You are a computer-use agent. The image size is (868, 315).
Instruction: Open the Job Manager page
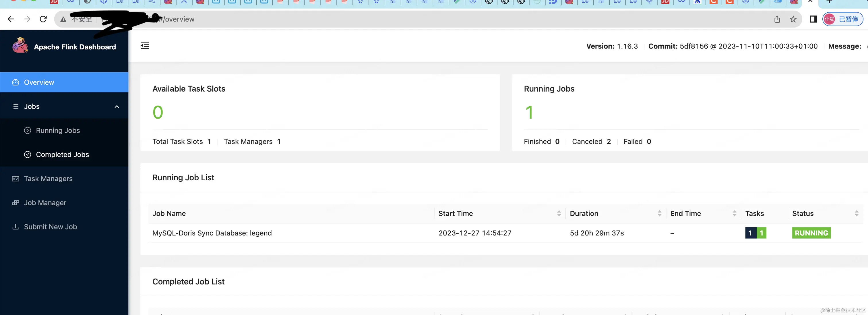(x=64, y=203)
